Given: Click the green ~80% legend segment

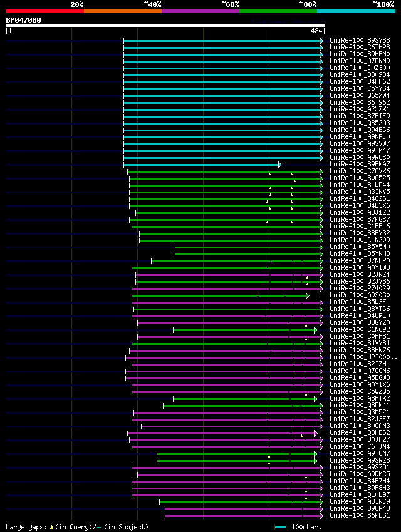Looking at the screenshot, I should pyautogui.click(x=278, y=11).
